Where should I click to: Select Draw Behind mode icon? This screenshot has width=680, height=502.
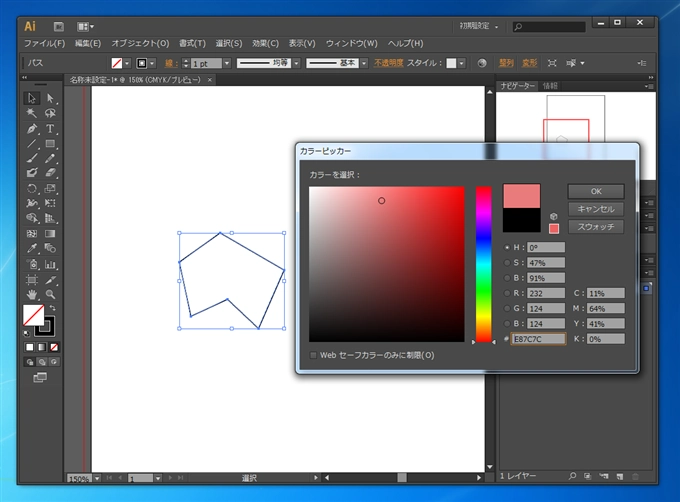[42, 362]
